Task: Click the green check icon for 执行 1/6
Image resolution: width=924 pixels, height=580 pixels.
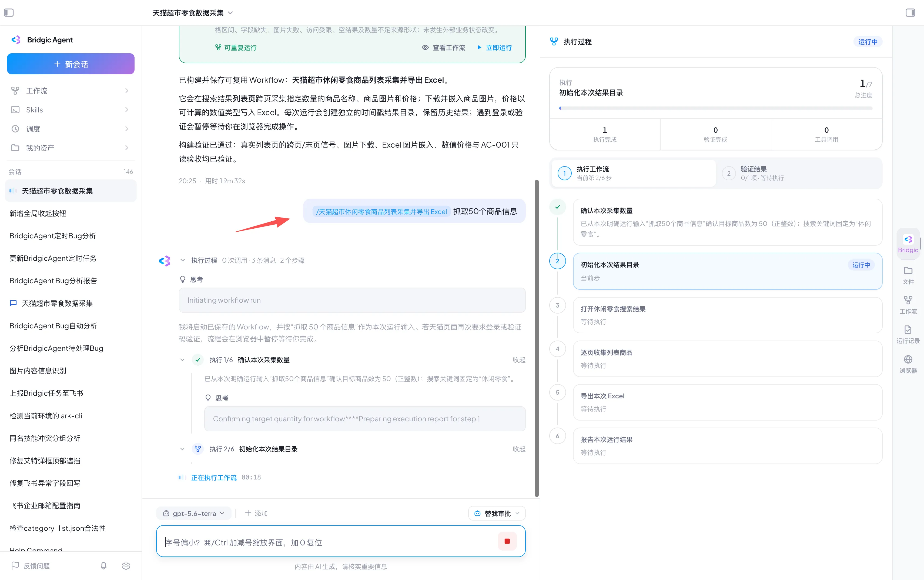Action: 197,360
